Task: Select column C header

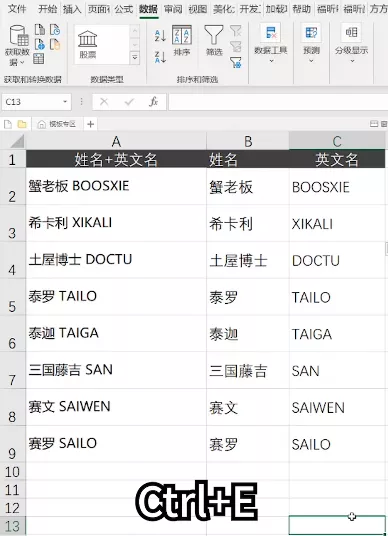Action: (x=337, y=141)
